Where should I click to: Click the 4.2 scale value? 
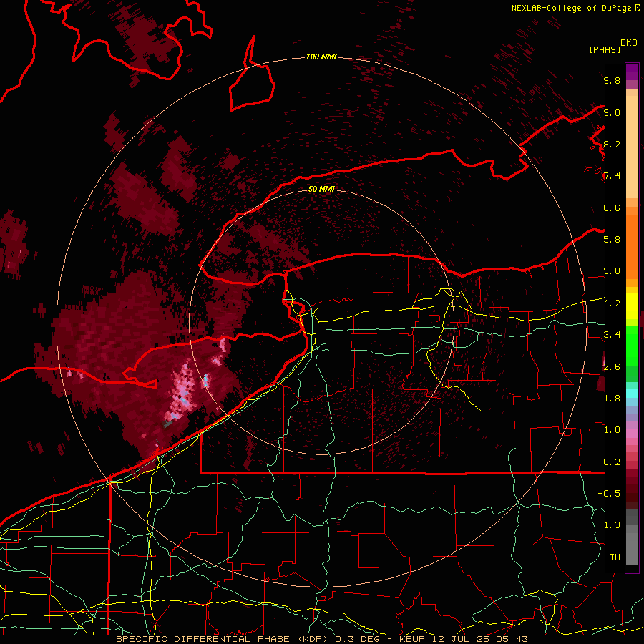(612, 303)
